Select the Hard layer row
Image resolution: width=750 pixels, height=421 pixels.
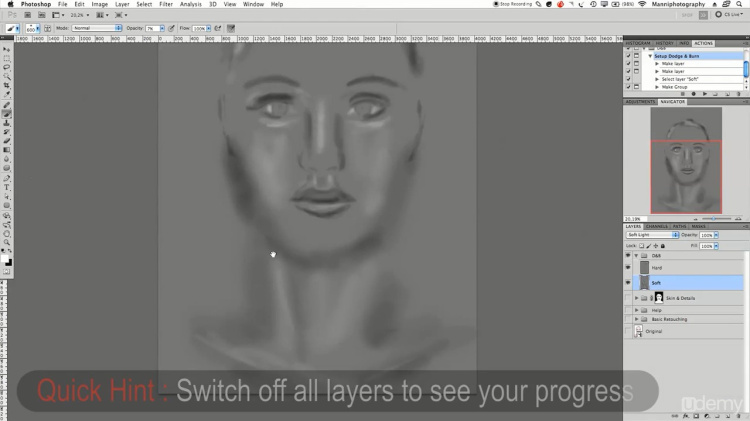coord(688,267)
